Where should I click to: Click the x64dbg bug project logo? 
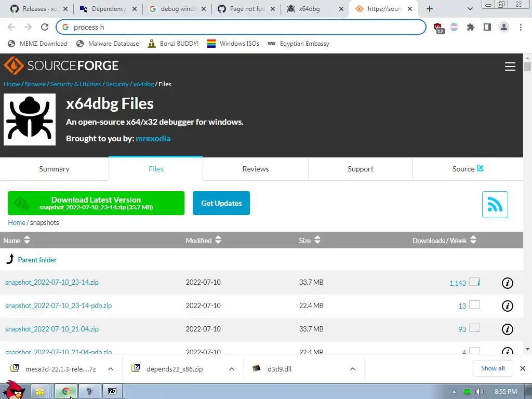point(30,119)
